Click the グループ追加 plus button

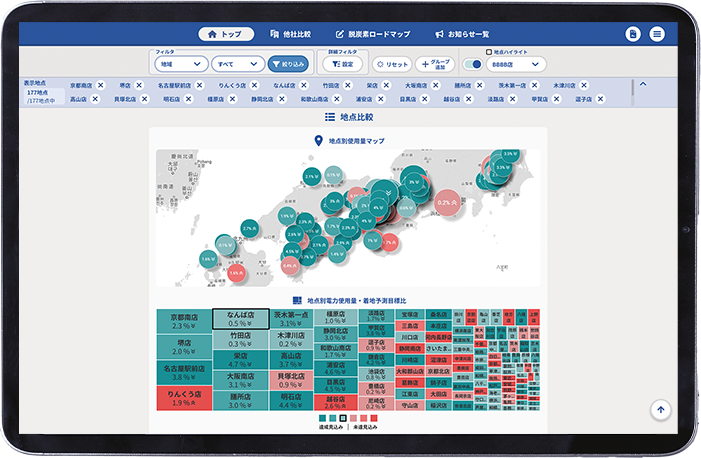pos(434,64)
